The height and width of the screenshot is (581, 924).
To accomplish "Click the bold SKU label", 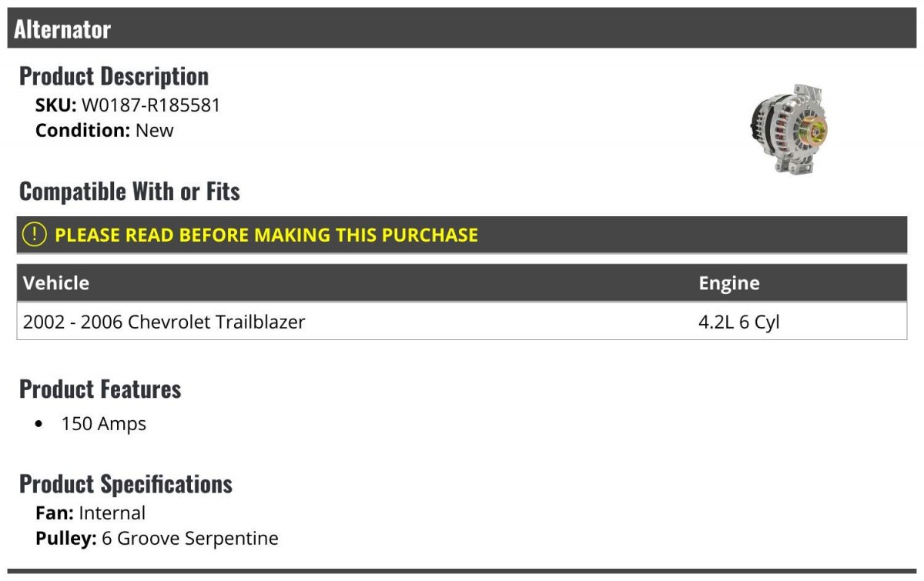I will (x=56, y=105).
